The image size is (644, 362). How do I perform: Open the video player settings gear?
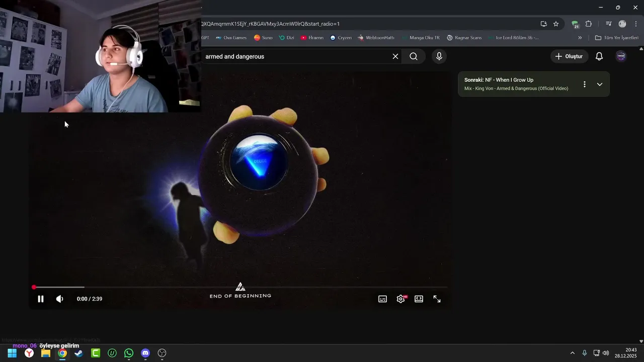pos(401,299)
